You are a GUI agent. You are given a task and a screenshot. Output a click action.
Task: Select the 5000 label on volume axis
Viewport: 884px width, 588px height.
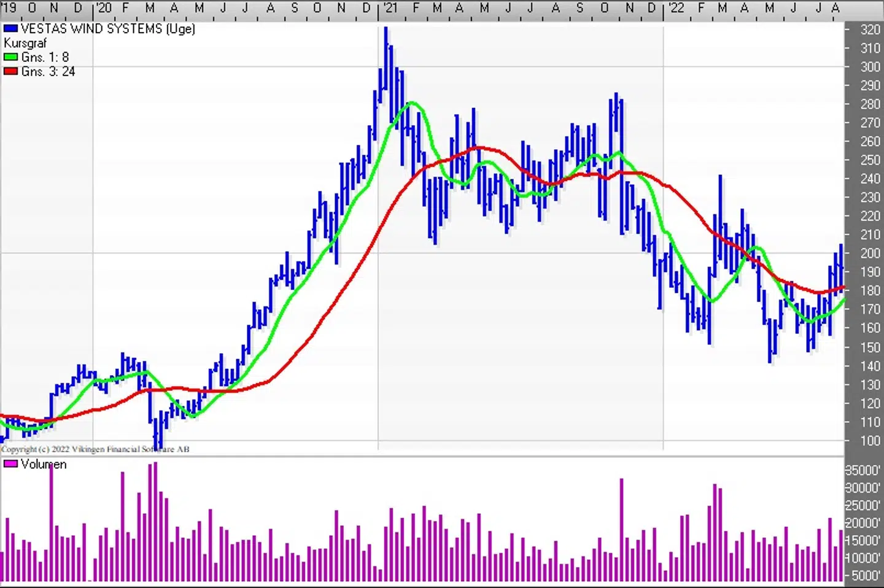pyautogui.click(x=866, y=576)
